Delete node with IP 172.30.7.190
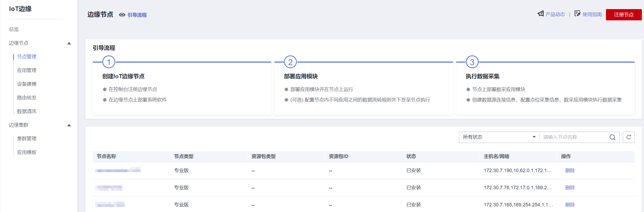Viewport: 644px width, 212px height. pos(570,171)
